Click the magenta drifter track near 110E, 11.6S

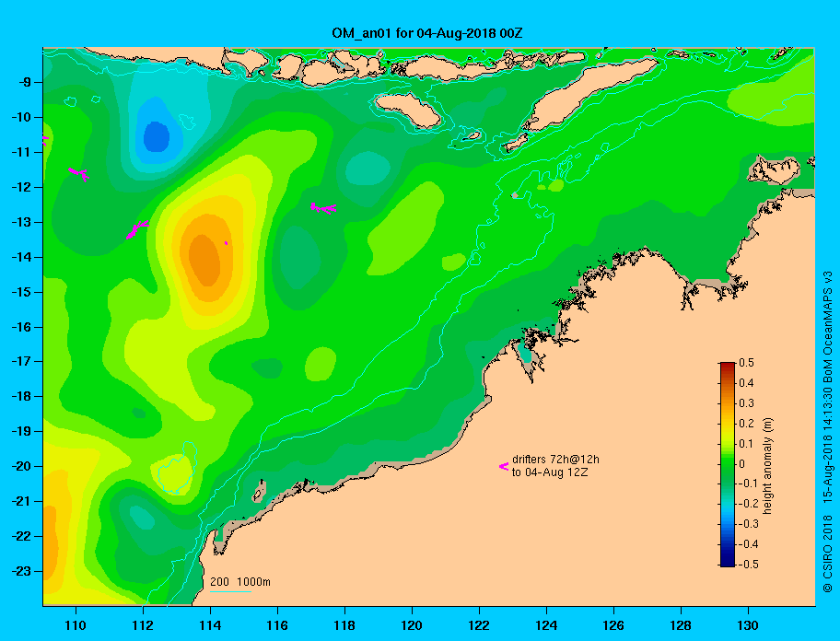(78, 173)
